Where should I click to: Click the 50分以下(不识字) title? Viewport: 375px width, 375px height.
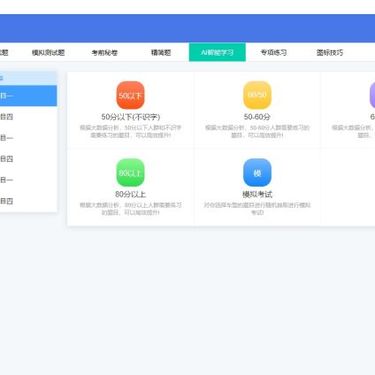point(131,117)
